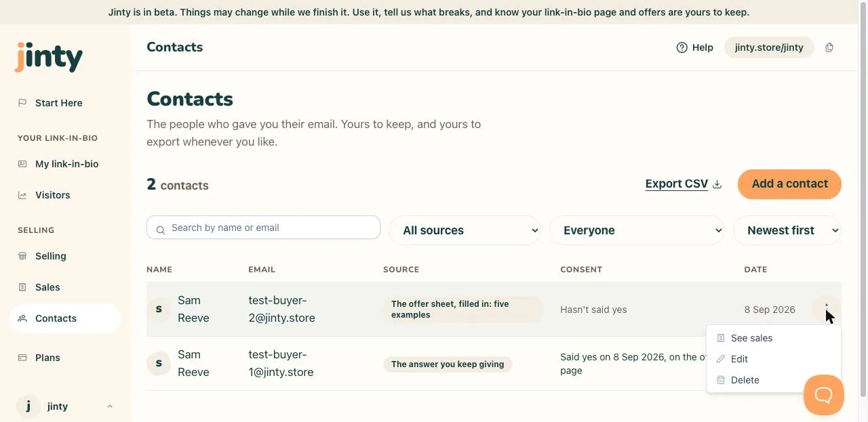Click the Said yes on 8 Sep 2026 text
This screenshot has height=422, width=868.
(633, 364)
